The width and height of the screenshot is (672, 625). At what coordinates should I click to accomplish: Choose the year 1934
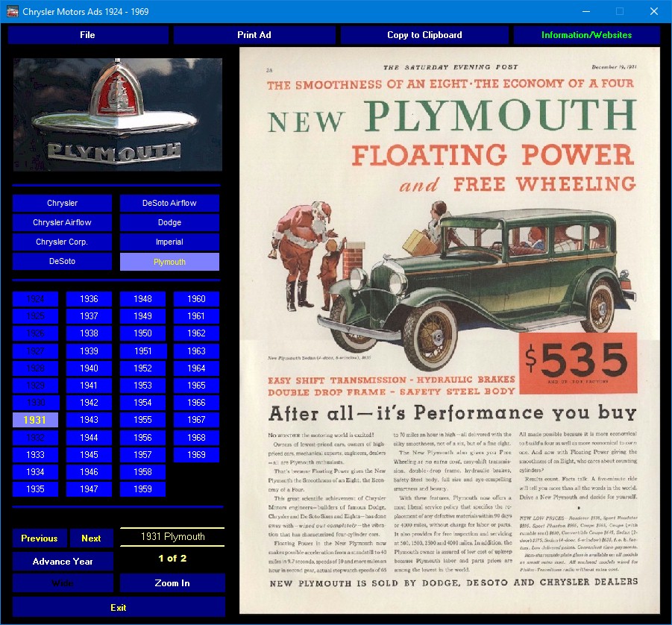click(35, 472)
